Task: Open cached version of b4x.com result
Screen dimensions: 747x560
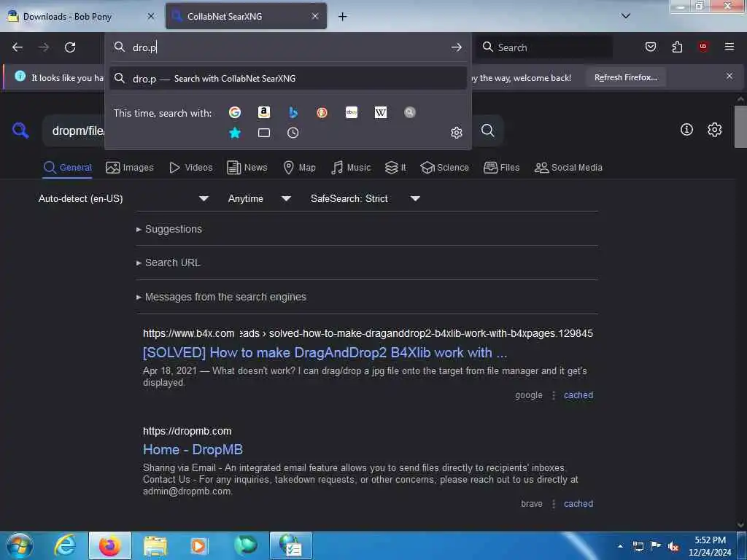Action: (x=578, y=395)
